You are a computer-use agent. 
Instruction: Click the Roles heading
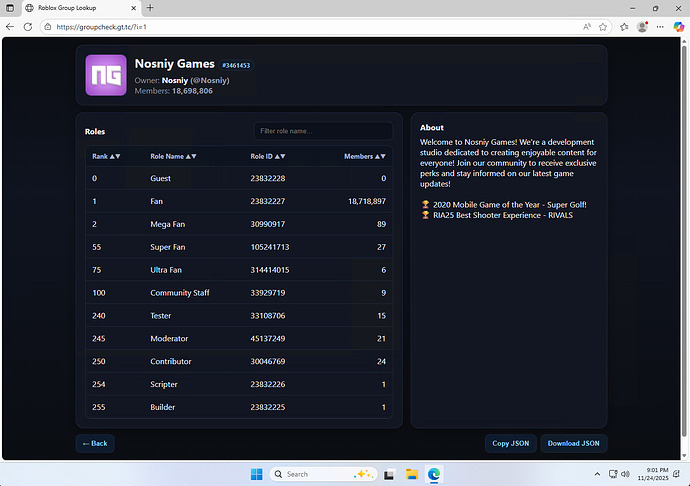pos(95,132)
